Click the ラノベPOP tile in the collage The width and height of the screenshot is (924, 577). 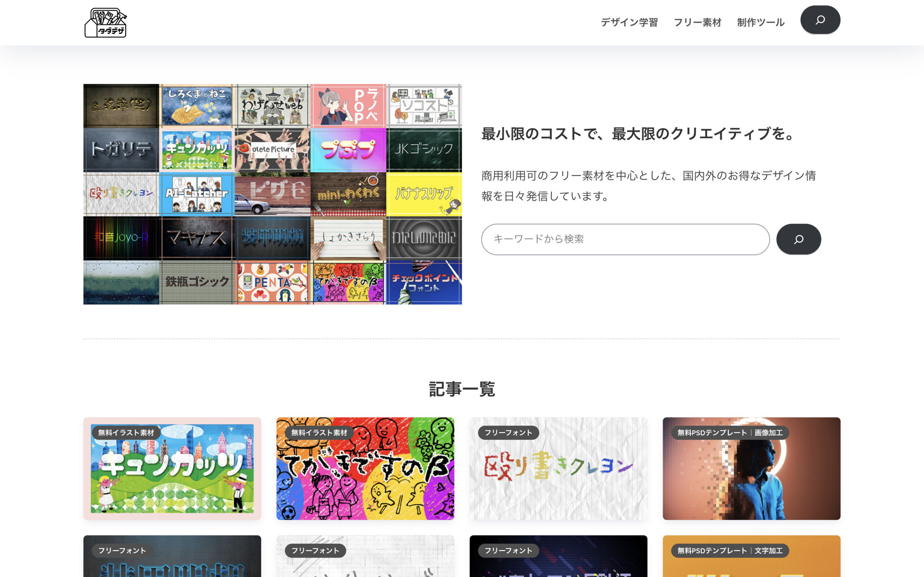pyautogui.click(x=348, y=106)
